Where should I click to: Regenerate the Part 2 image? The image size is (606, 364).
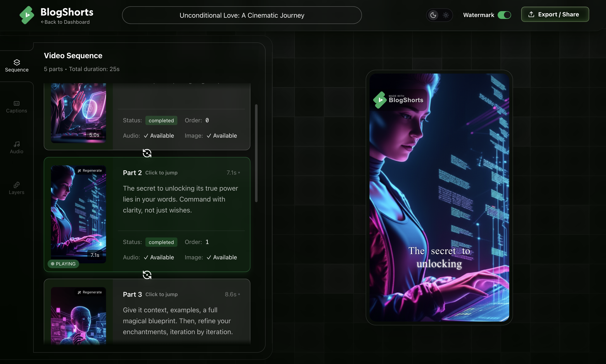tap(90, 170)
